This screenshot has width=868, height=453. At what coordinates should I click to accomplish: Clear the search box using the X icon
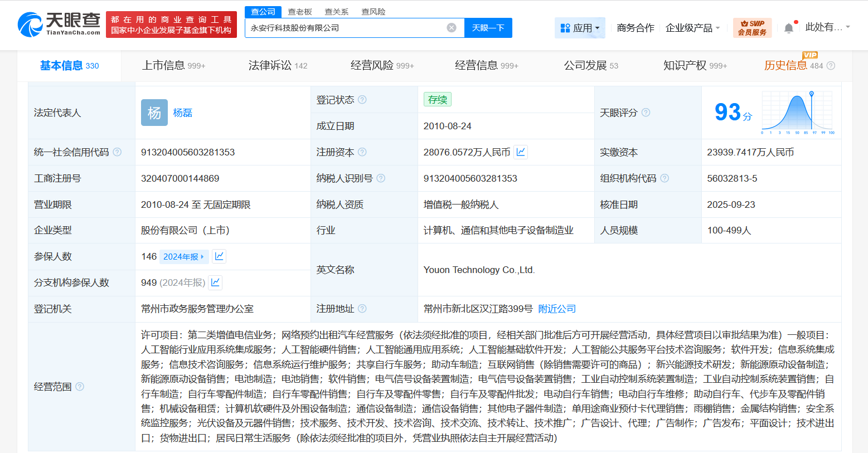click(x=451, y=27)
